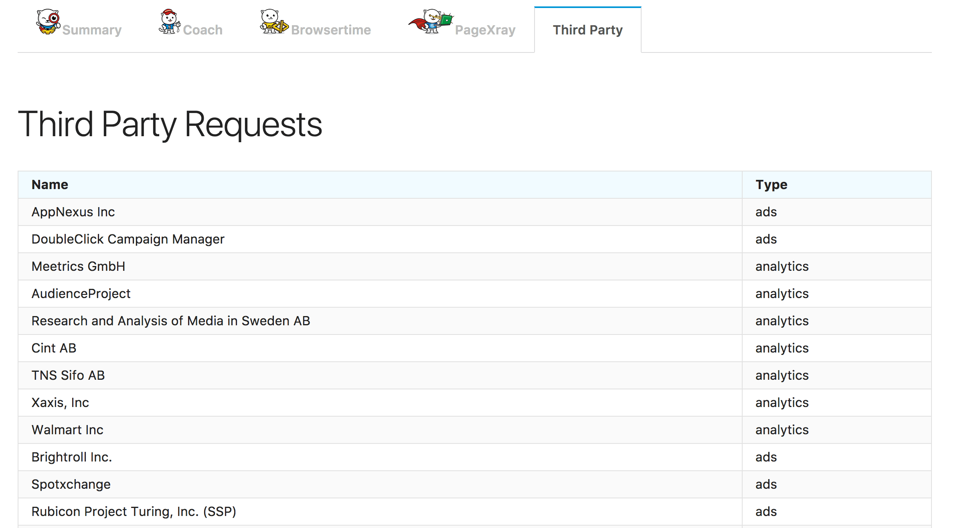980x528 pixels.
Task: Open the Coach tab
Action: point(202,30)
